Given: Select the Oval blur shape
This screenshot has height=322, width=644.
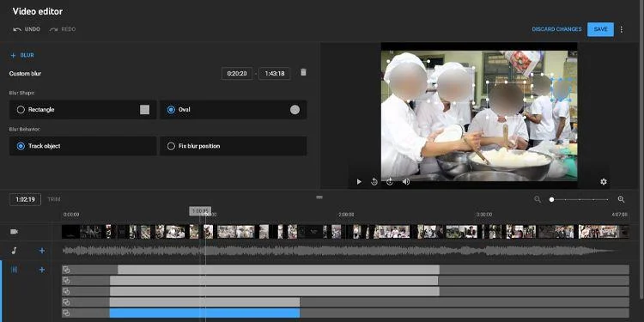Looking at the screenshot, I should point(234,110).
